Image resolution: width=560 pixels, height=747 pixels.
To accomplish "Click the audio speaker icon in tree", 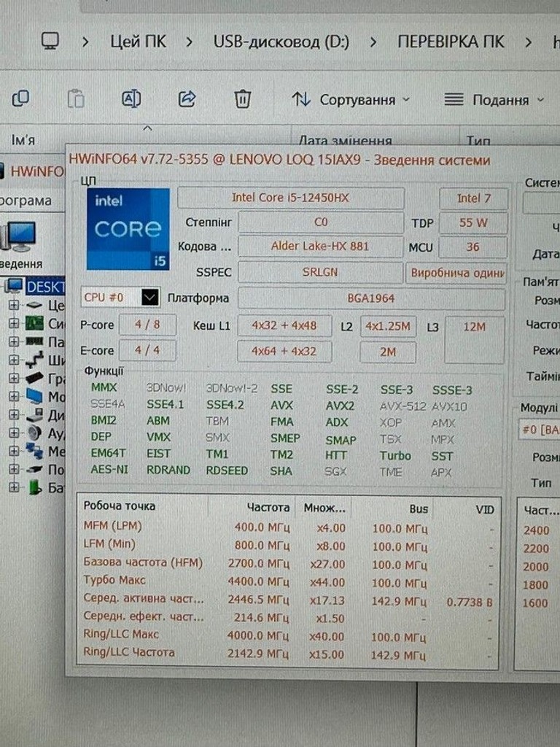I will (x=34, y=433).
